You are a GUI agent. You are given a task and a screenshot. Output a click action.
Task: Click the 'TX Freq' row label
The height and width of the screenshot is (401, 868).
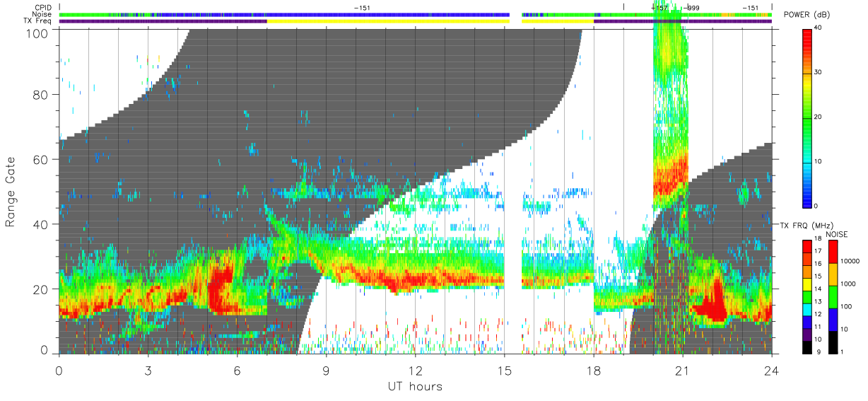click(x=38, y=21)
